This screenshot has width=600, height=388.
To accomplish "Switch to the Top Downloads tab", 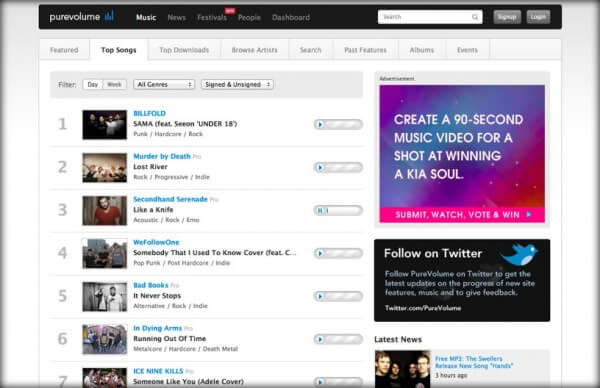I will click(184, 50).
